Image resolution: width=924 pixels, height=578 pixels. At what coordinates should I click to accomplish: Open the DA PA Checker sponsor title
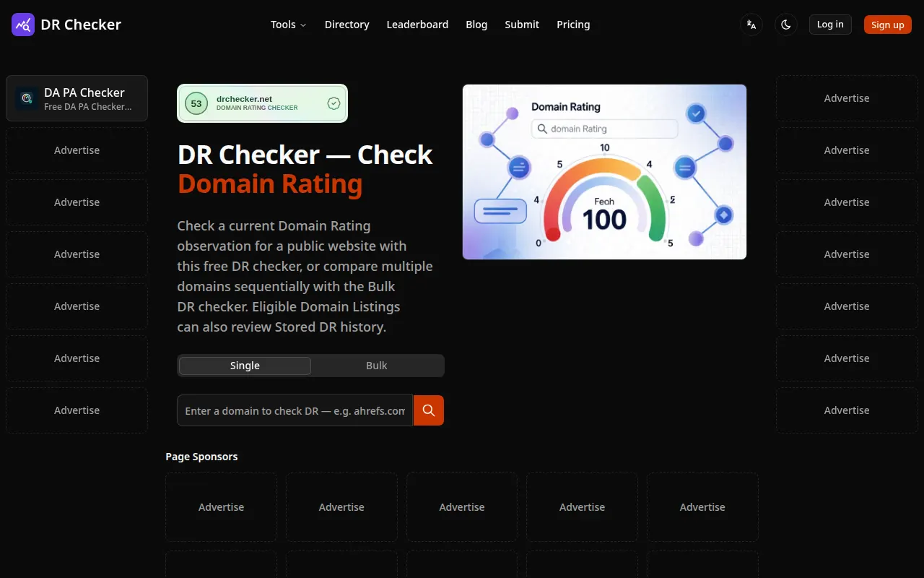pos(84,92)
